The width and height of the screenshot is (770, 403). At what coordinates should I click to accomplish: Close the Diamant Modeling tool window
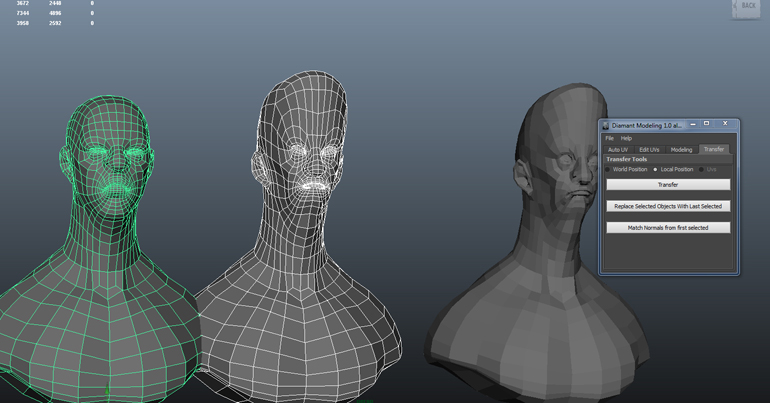point(726,124)
